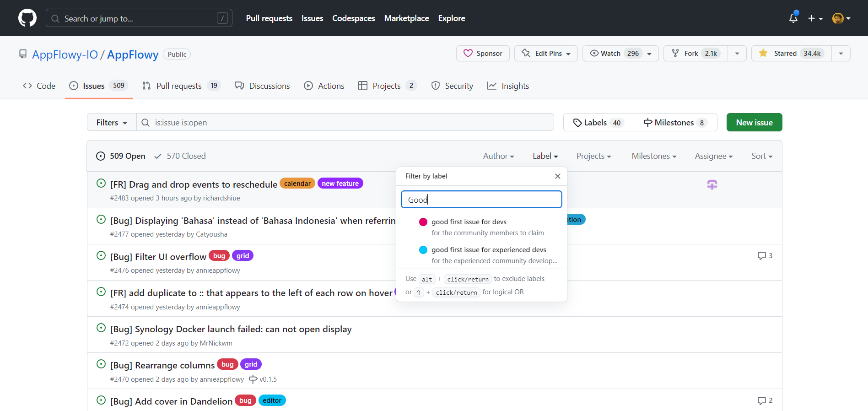868x411 pixels.
Task: Toggle the Starred 34.4k button
Action: coord(791,53)
